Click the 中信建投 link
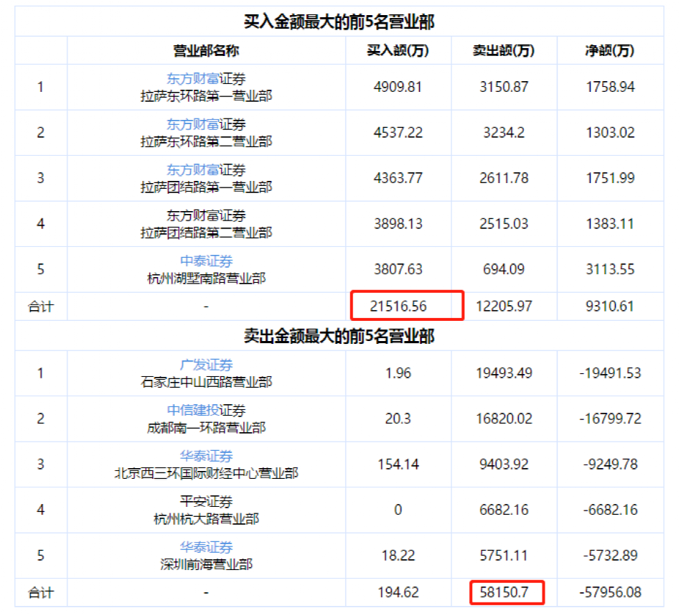 (193, 411)
